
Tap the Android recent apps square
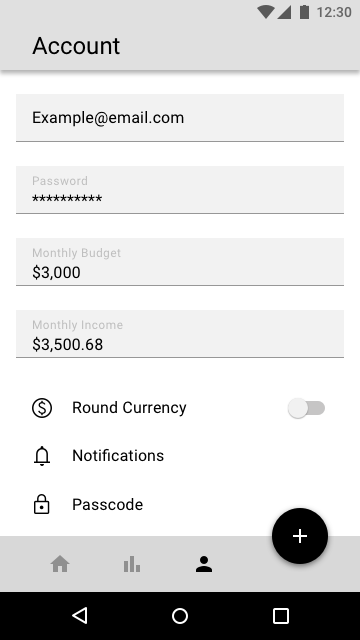(x=281, y=616)
